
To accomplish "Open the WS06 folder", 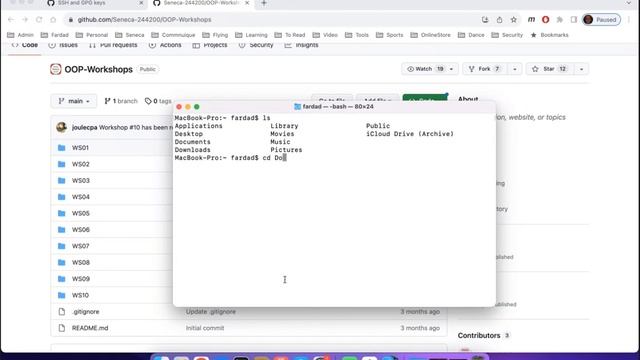I will [x=80, y=229].
